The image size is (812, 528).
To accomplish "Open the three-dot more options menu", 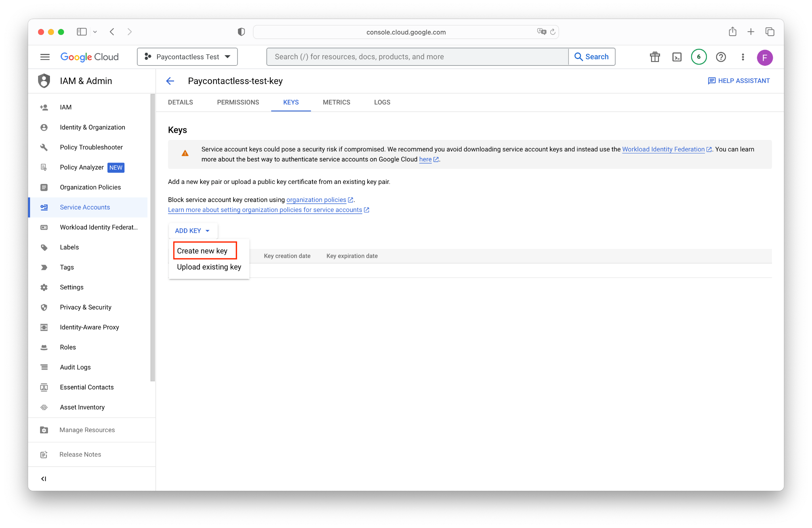I will point(743,57).
